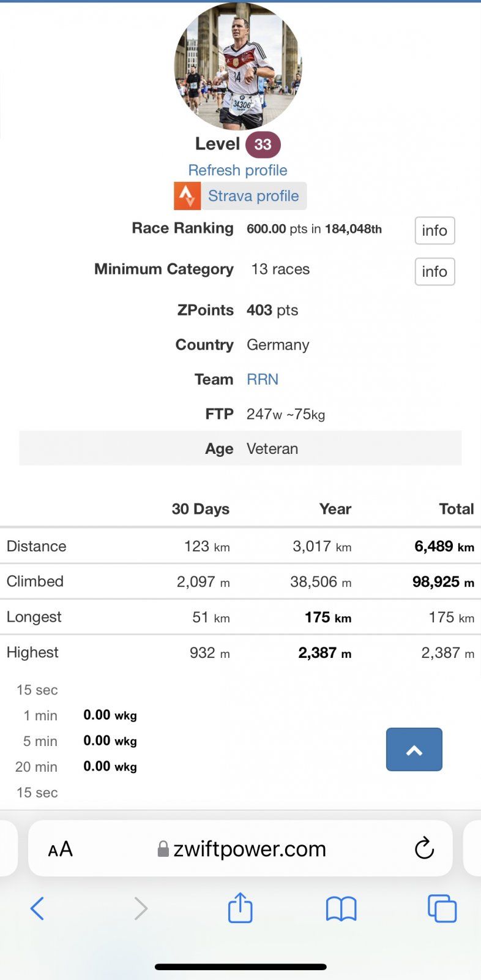Image resolution: width=481 pixels, height=980 pixels.
Task: Open the RRN team link
Action: (263, 380)
